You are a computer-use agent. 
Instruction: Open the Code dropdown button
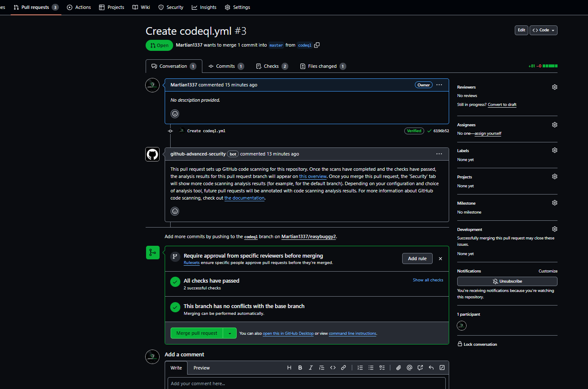pyautogui.click(x=543, y=30)
